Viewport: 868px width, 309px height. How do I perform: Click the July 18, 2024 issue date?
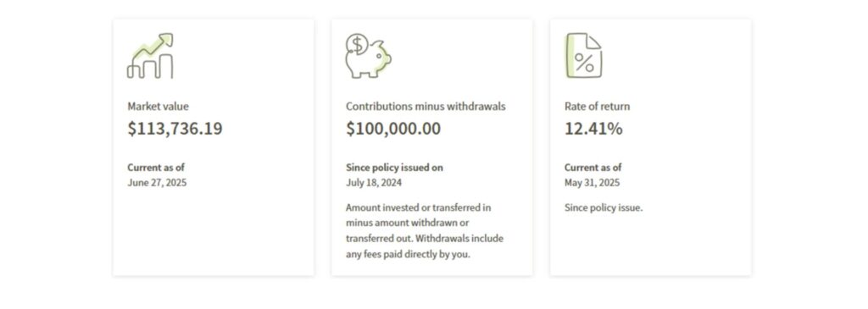click(374, 182)
